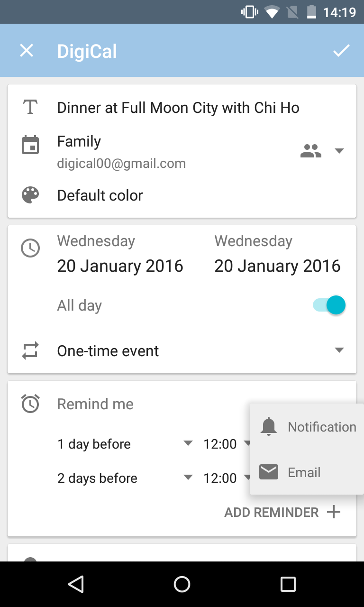
Task: Select the Default color option
Action: tap(100, 195)
